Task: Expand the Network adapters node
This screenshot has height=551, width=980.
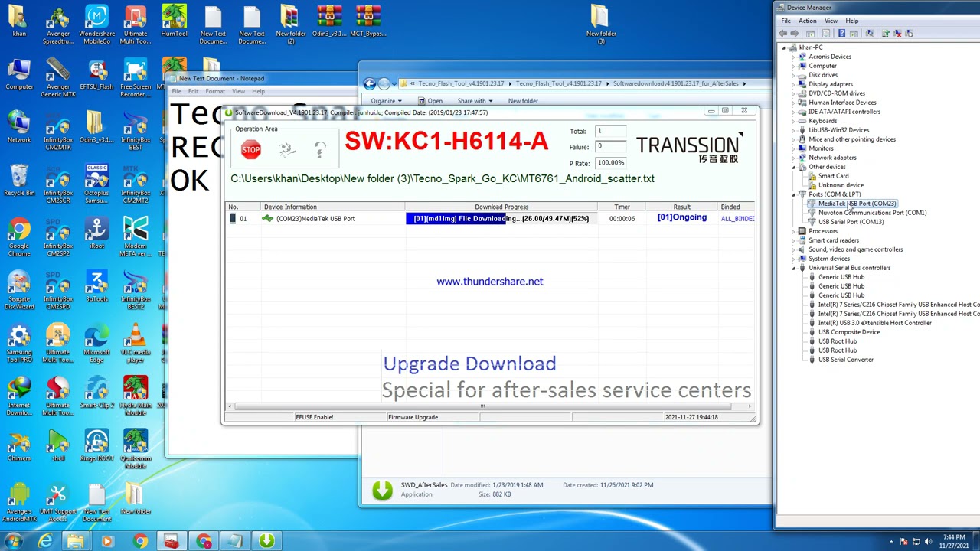Action: pos(794,158)
